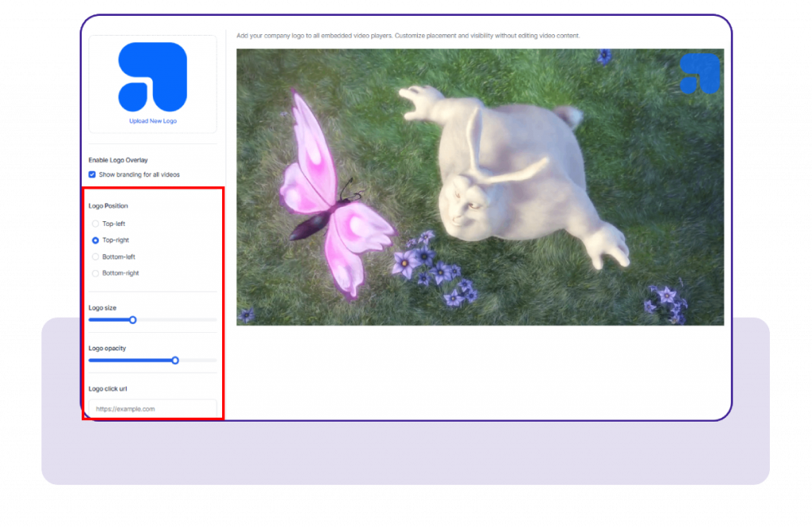Click the Logo size slider handle
812x527 pixels.
tap(133, 320)
